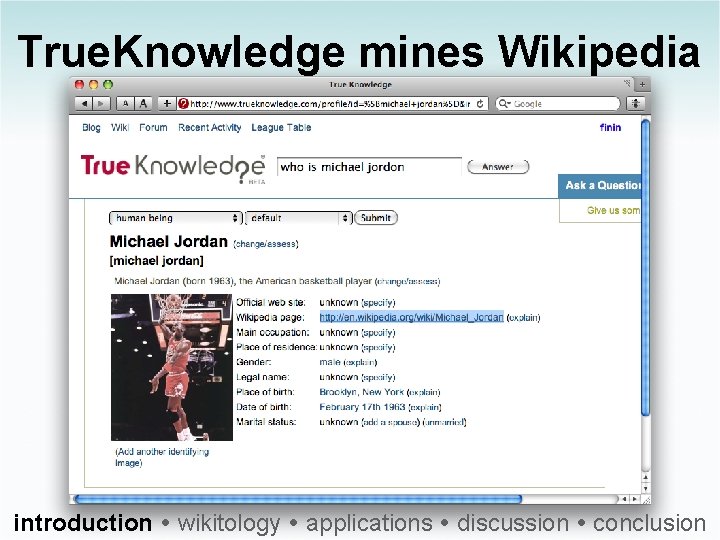Click specify for Place of residence

(378, 347)
